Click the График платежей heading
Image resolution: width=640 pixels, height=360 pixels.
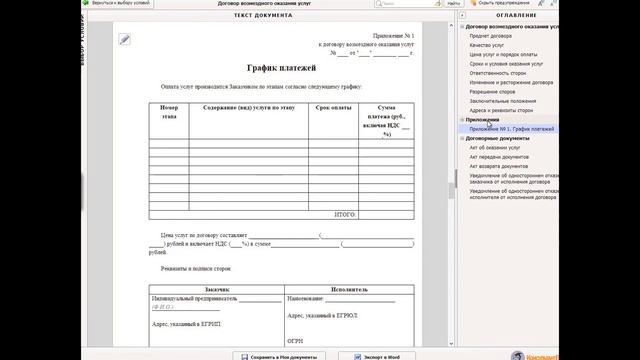(x=281, y=68)
